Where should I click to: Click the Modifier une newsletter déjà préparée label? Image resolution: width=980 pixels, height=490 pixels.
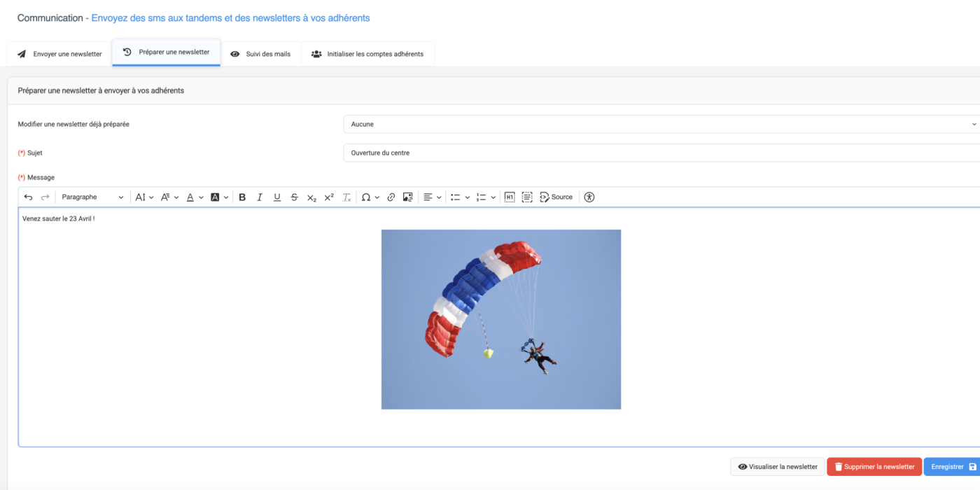(x=73, y=124)
